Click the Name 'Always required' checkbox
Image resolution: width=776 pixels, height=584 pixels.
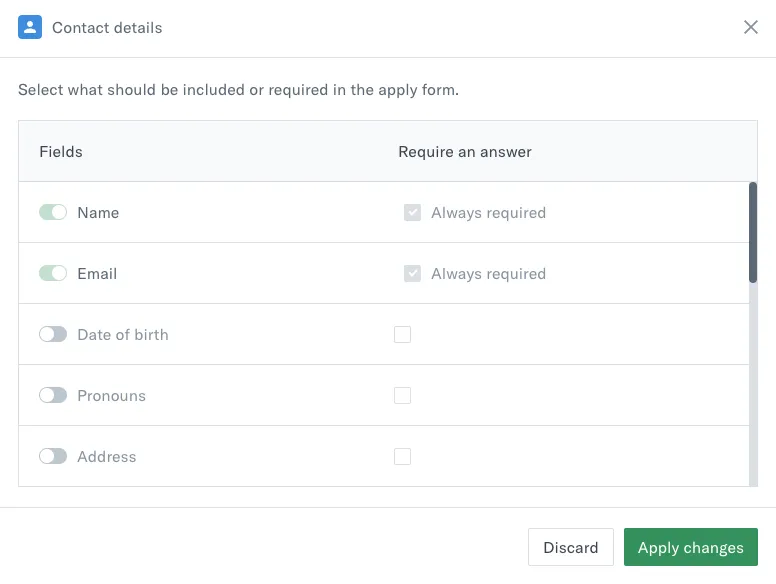(412, 212)
